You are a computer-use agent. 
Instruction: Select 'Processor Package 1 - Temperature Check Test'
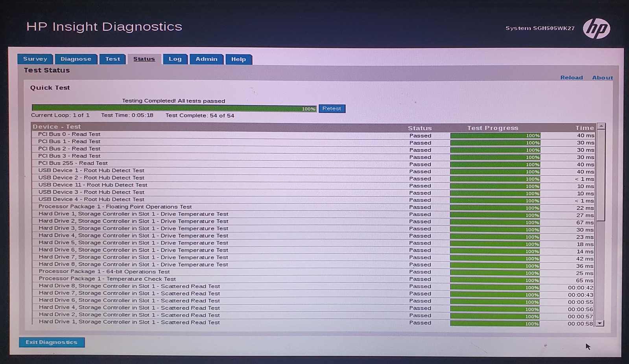pyautogui.click(x=314, y=279)
